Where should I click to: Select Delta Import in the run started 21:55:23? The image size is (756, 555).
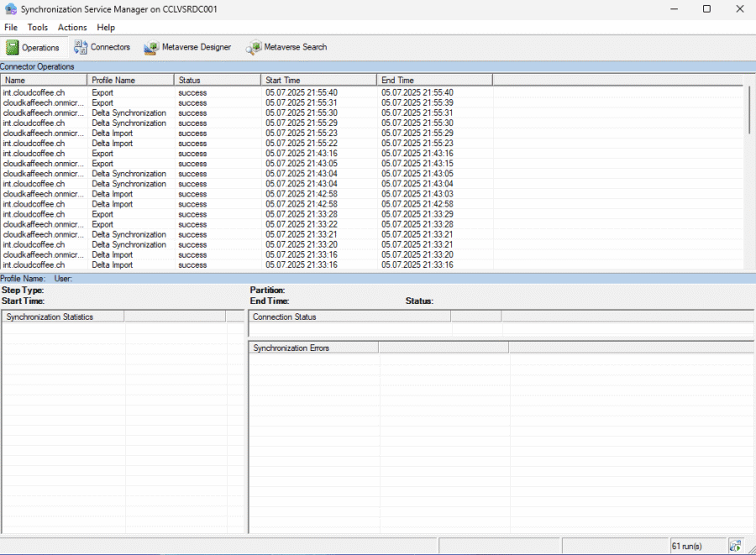tap(113, 133)
